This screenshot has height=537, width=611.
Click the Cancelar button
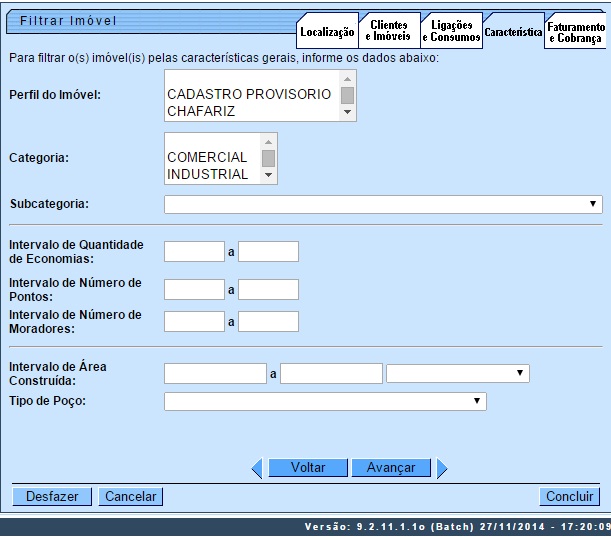131,496
